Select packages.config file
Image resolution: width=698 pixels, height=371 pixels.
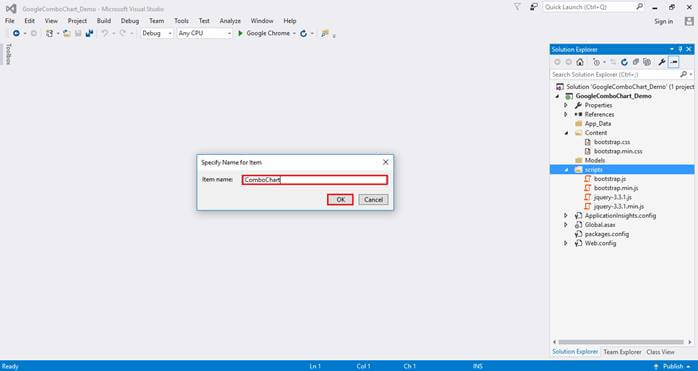[x=606, y=234]
